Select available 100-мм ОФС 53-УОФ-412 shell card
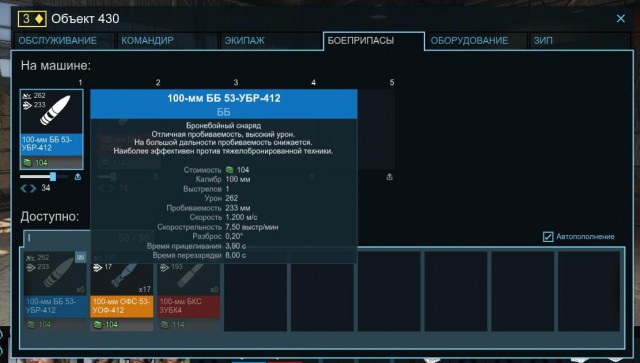Screen dimensions: 640x363 tap(122, 291)
